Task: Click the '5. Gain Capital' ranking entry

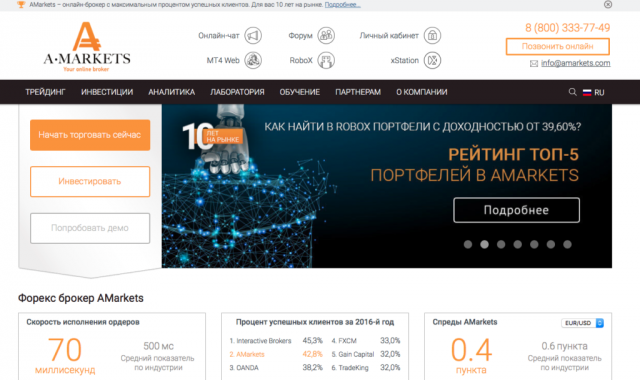Action: tap(353, 354)
